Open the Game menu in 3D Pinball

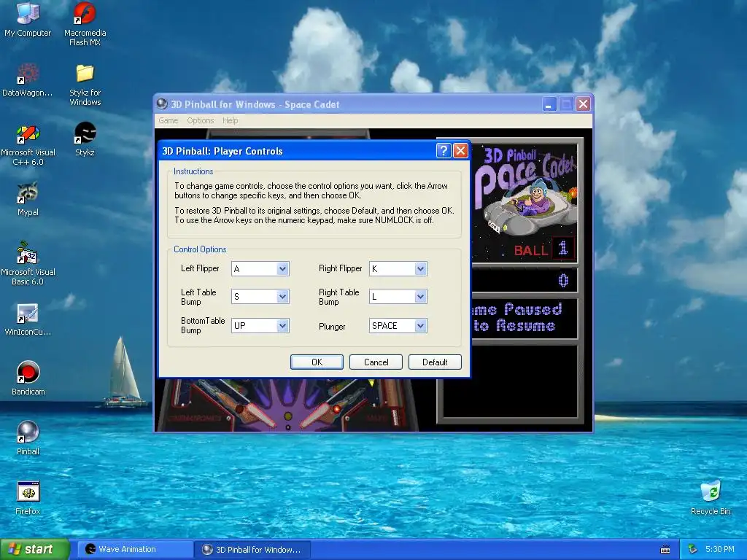pyautogui.click(x=169, y=120)
